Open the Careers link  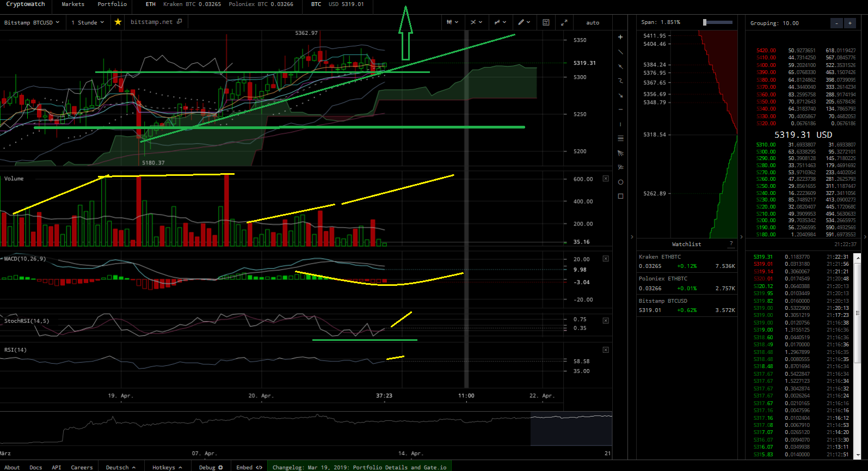(82, 467)
